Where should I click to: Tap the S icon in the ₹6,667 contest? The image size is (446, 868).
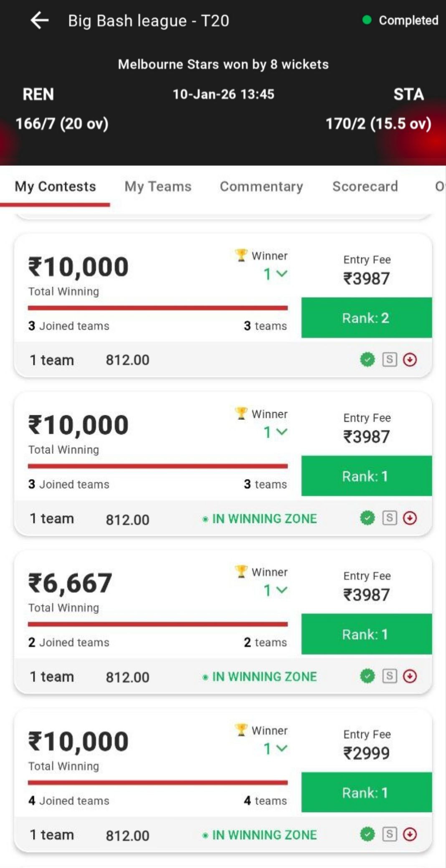tap(389, 676)
